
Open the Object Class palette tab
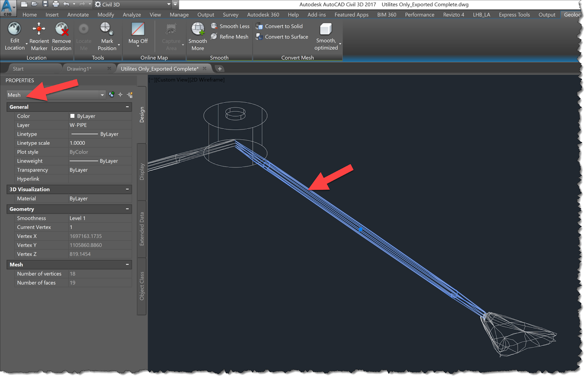coord(142,286)
